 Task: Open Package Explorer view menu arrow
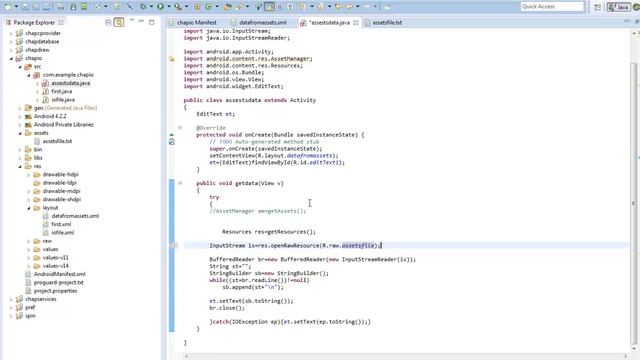[132, 20]
